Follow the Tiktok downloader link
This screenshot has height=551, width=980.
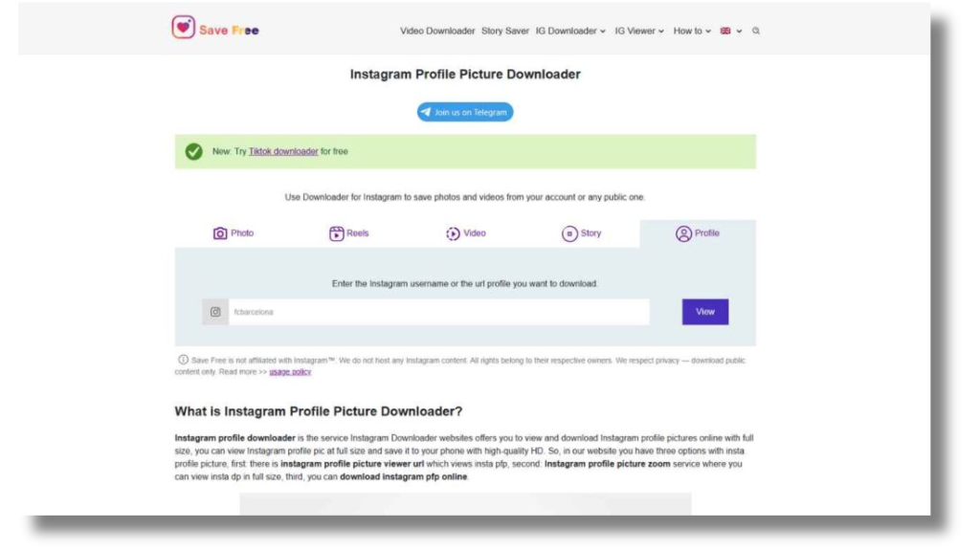pos(283,151)
